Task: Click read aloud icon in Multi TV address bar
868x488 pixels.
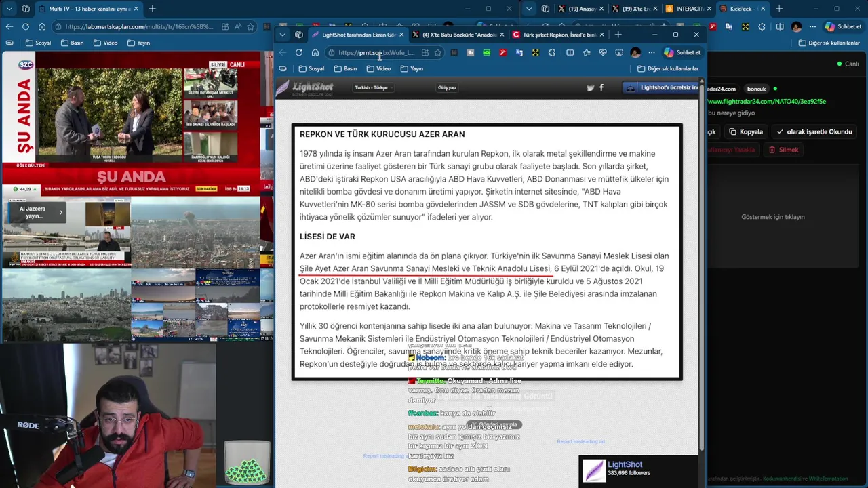Action: (x=237, y=26)
